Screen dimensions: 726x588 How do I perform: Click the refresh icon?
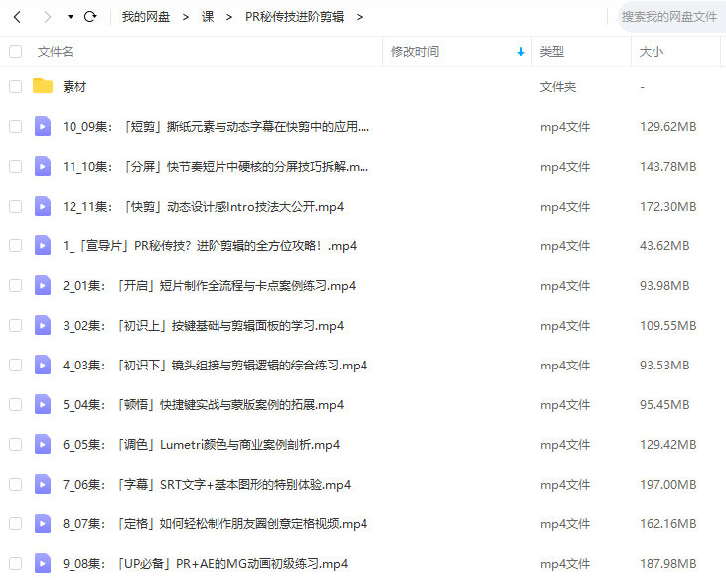[x=90, y=17]
